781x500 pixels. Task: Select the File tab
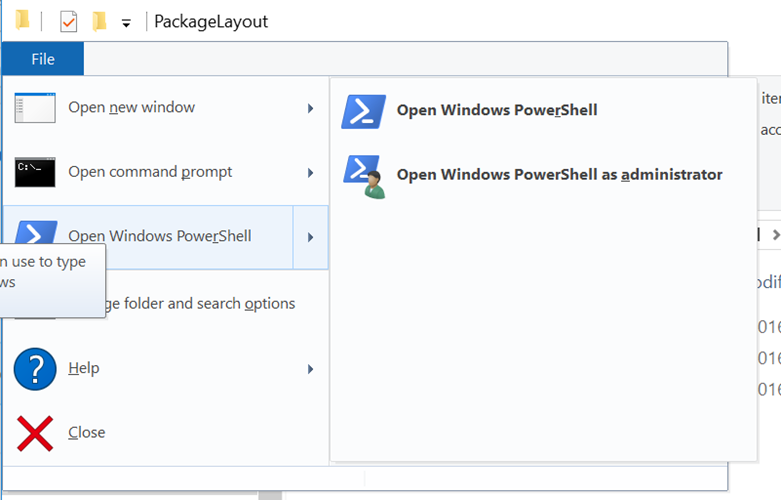tap(43, 59)
